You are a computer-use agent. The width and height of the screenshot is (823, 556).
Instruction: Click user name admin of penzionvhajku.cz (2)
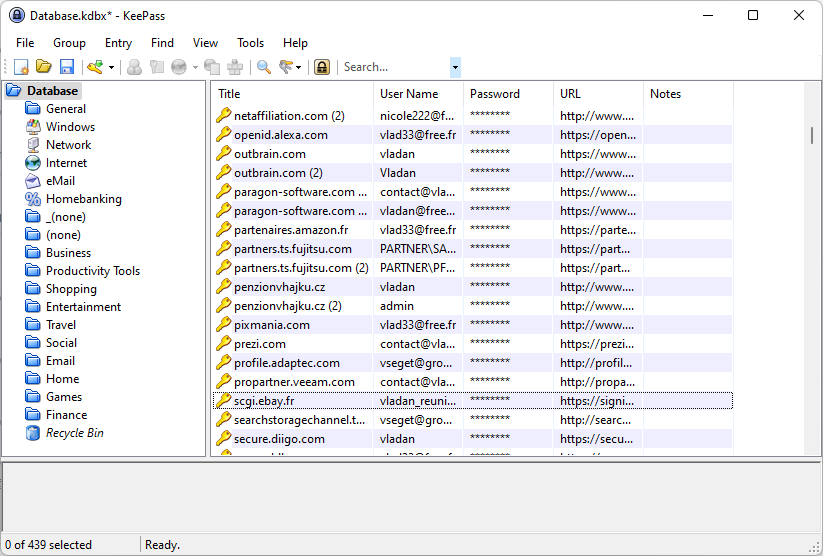[397, 306]
